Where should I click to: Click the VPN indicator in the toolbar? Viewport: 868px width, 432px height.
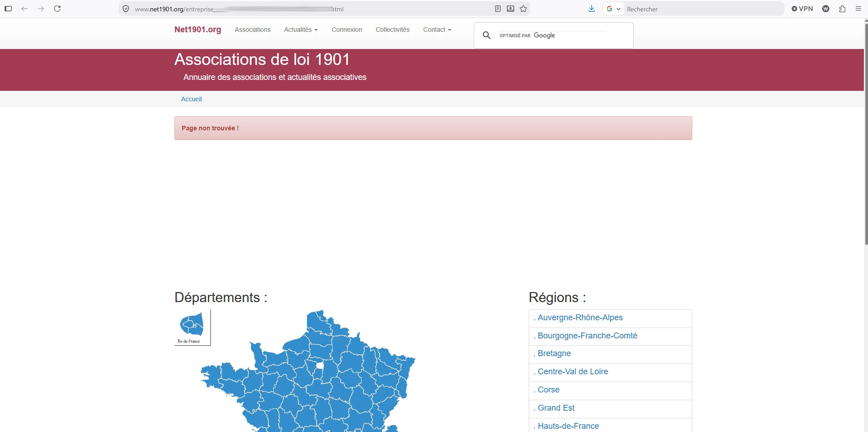pos(802,9)
